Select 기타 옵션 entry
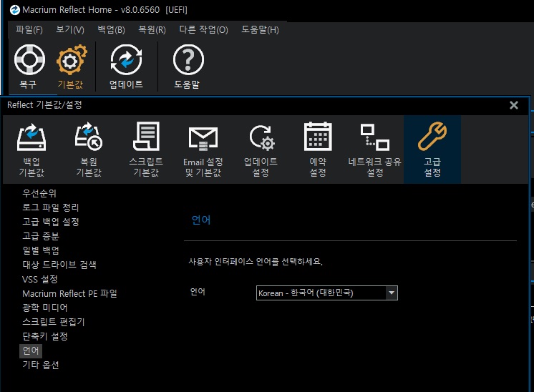The height and width of the screenshot is (392, 534). pyautogui.click(x=41, y=365)
